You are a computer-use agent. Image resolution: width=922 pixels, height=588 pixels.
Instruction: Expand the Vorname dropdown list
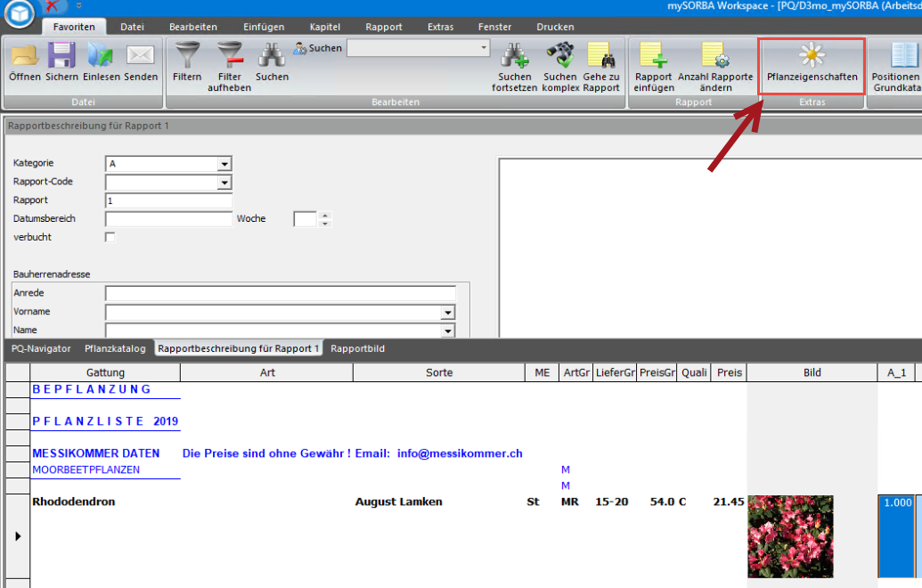(447, 313)
